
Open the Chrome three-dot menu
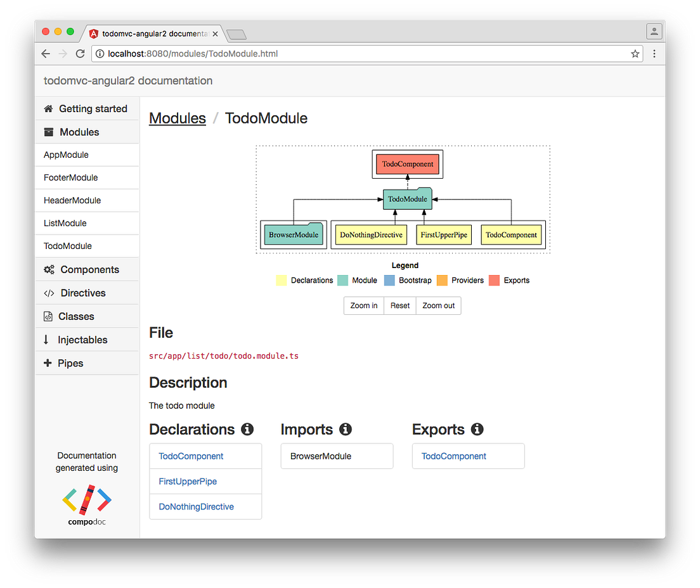pyautogui.click(x=654, y=54)
